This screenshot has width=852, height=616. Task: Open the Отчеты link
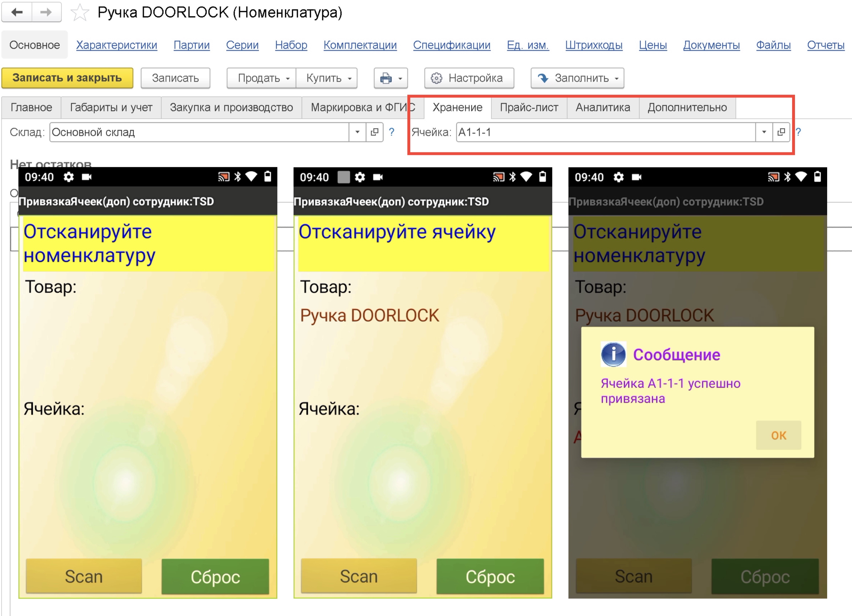tap(826, 45)
